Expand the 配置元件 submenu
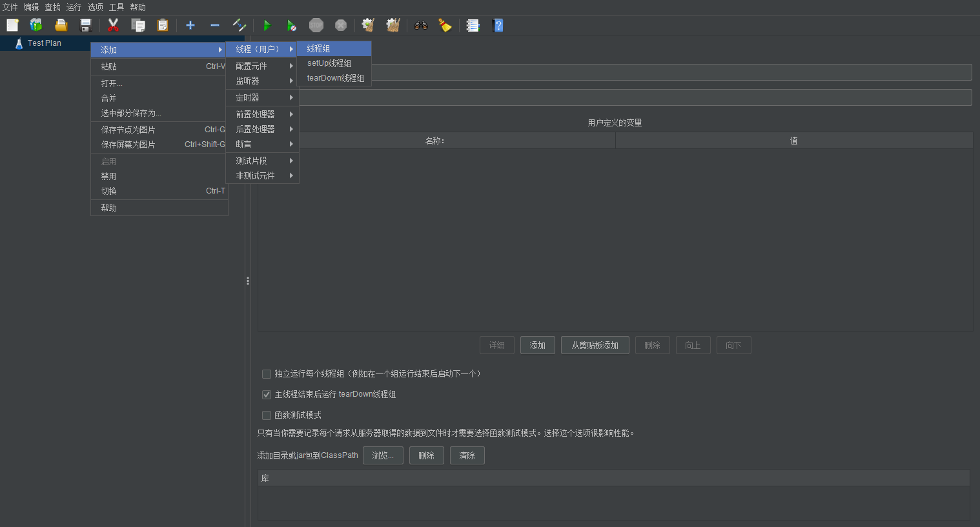This screenshot has height=527, width=980. tap(262, 66)
